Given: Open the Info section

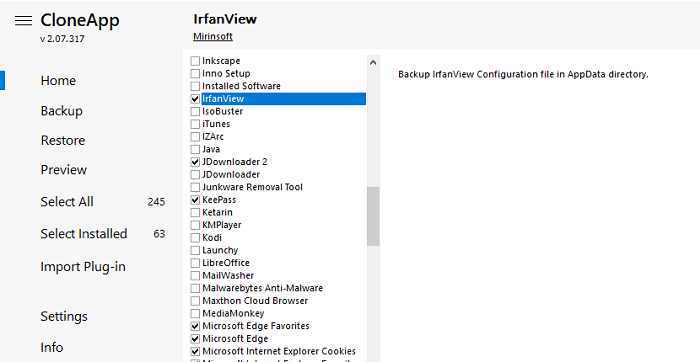Looking at the screenshot, I should point(52,347).
